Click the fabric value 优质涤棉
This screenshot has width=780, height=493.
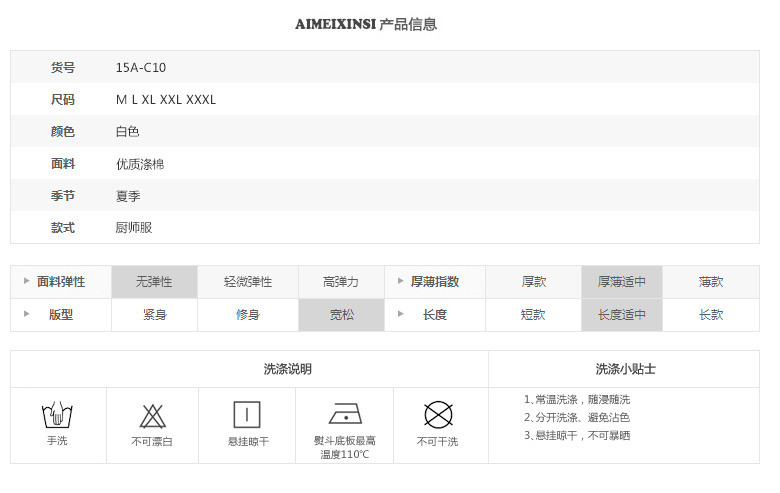click(140, 164)
